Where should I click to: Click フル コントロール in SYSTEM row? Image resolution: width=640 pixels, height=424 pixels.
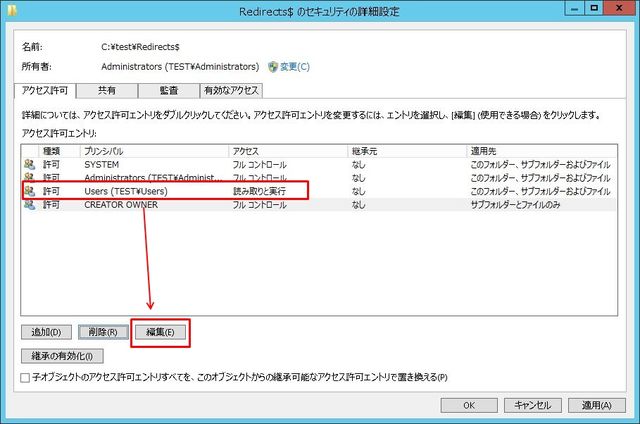tap(260, 164)
